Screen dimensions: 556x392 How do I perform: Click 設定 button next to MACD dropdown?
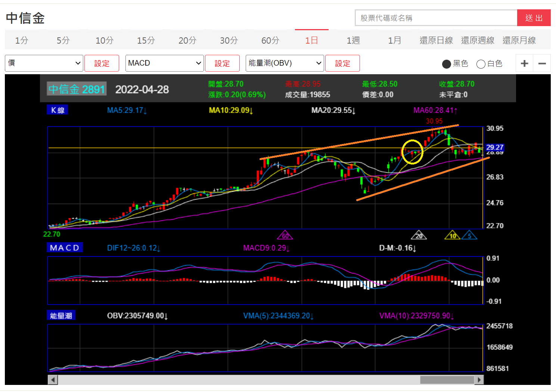tap(222, 63)
